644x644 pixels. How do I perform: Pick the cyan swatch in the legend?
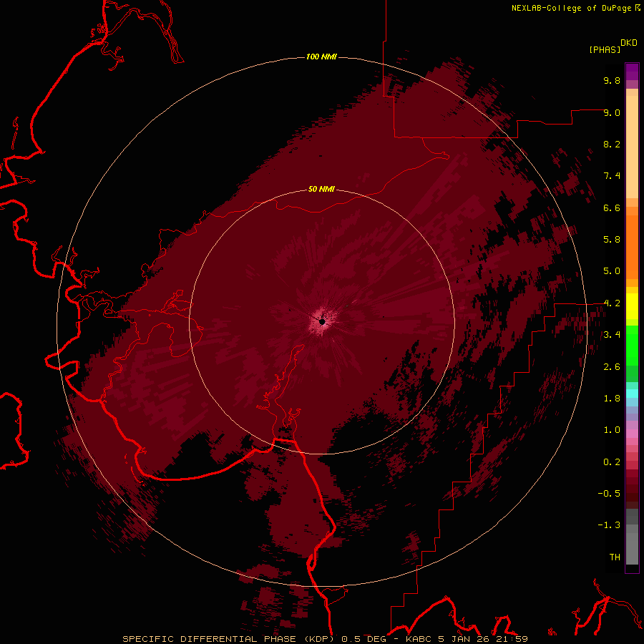pos(632,393)
